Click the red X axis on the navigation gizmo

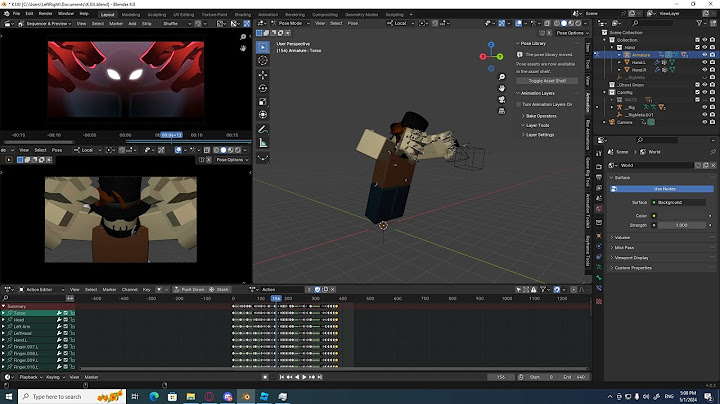[x=483, y=56]
